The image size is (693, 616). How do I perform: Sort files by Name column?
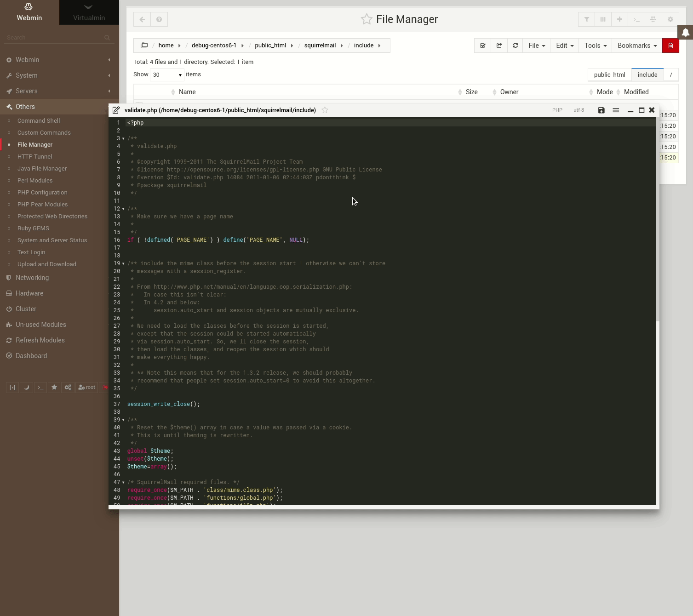(x=187, y=92)
